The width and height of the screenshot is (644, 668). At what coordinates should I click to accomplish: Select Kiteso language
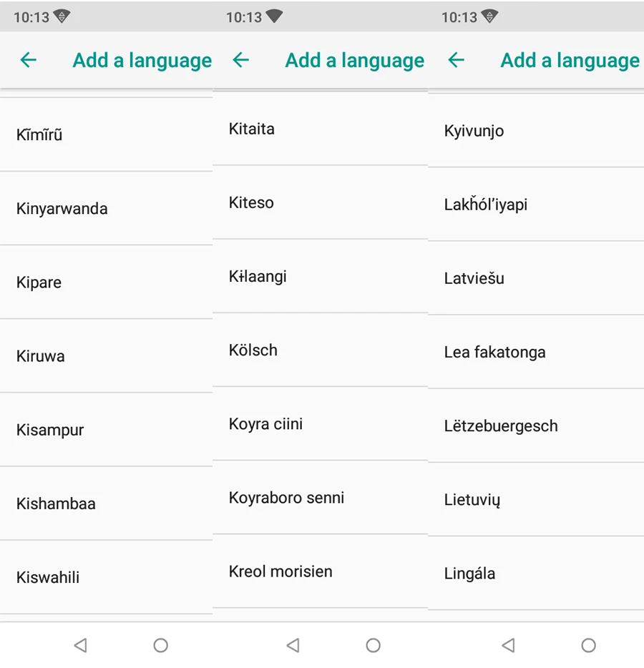tap(320, 202)
